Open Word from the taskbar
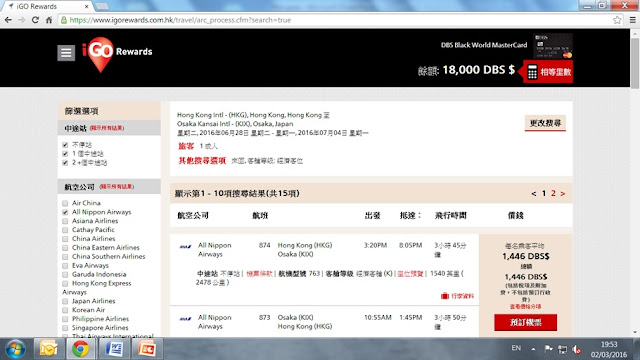Screen dimensions: 640x360 coord(113,349)
